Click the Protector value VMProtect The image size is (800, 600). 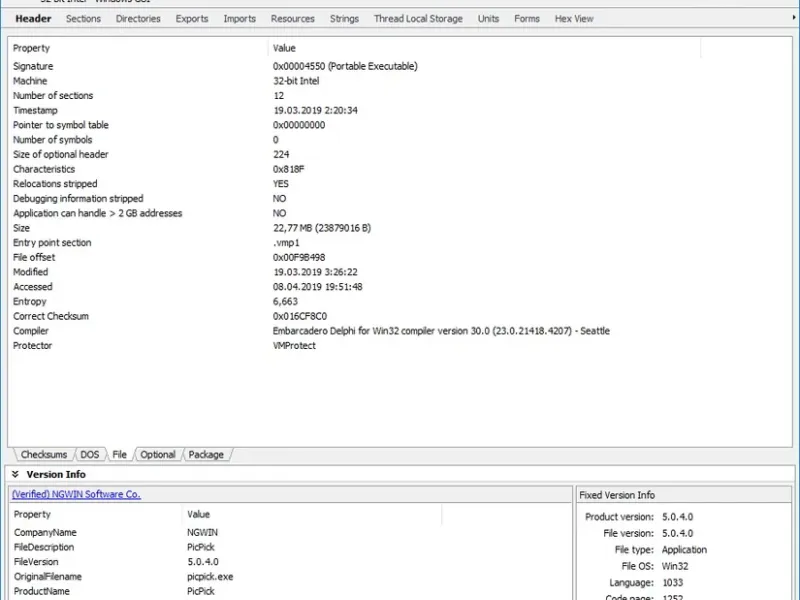[x=294, y=346]
